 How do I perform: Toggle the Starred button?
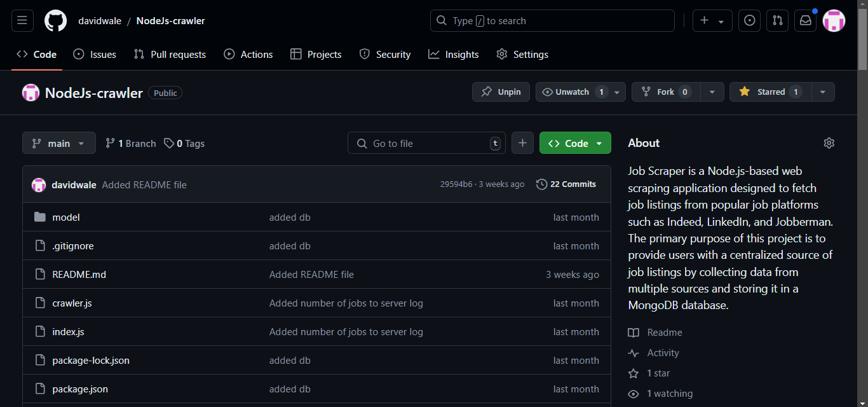click(x=770, y=92)
